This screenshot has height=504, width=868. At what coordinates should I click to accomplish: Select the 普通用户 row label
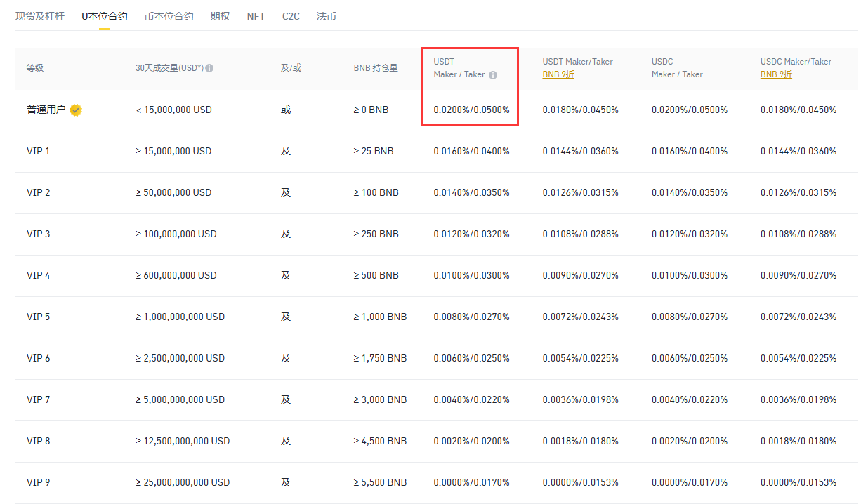46,110
